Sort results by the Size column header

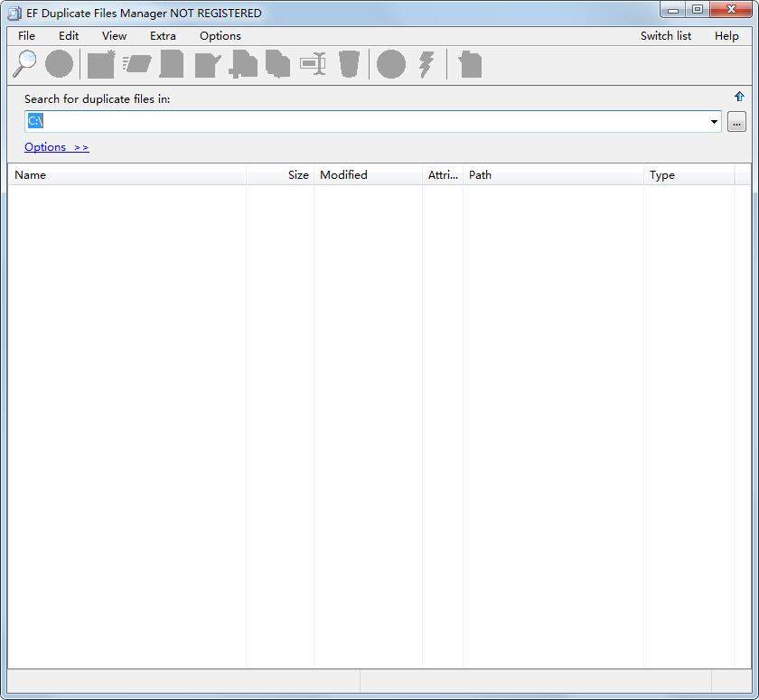tap(298, 174)
